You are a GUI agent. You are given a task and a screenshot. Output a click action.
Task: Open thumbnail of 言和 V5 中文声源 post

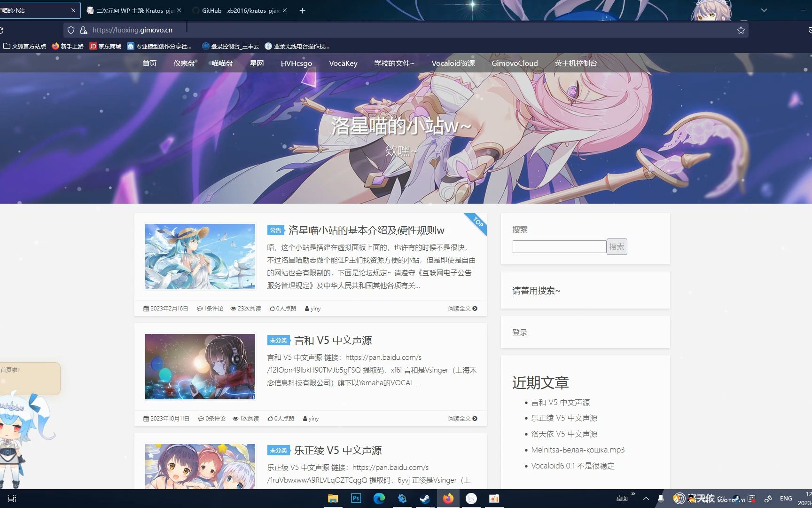point(200,366)
